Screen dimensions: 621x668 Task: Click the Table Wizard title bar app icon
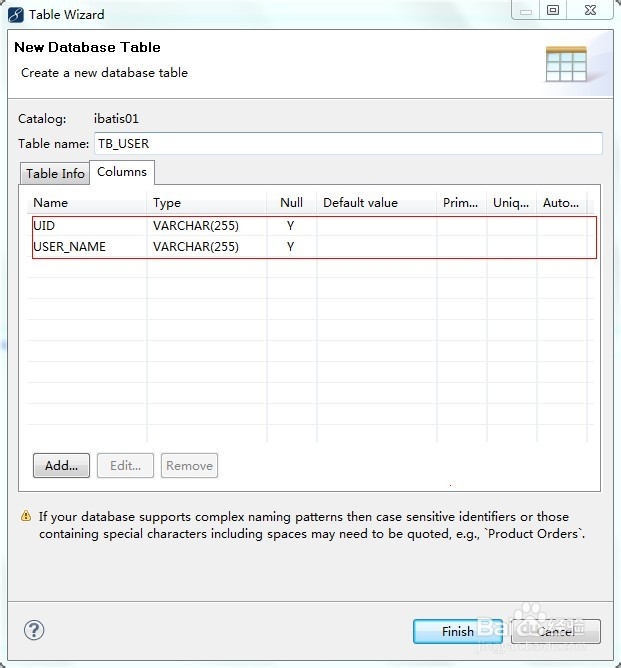click(x=16, y=15)
